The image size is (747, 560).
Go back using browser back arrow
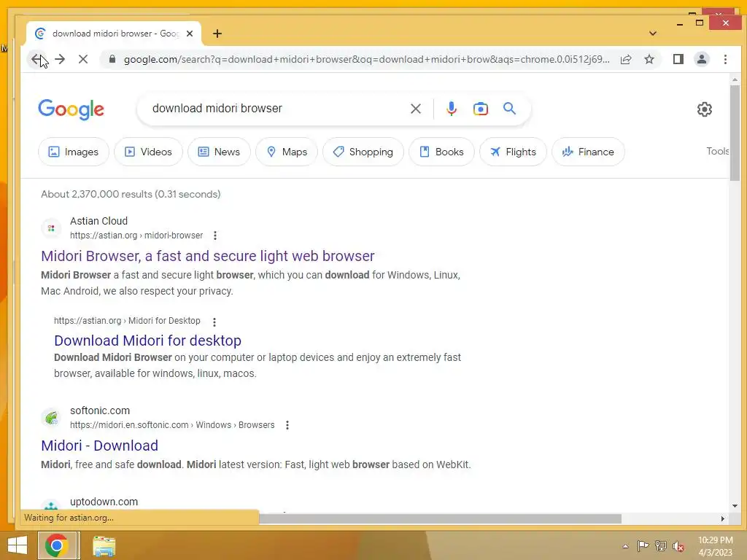coord(36,59)
